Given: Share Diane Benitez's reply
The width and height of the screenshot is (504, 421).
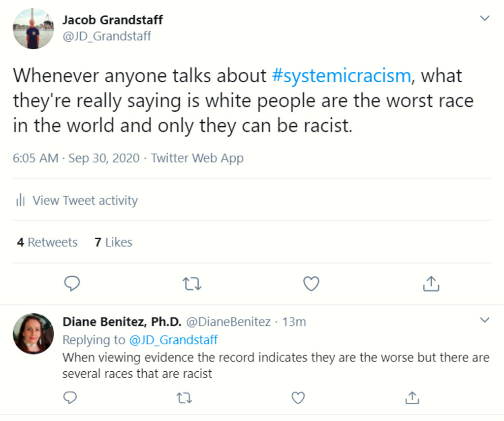Looking at the screenshot, I should (411, 397).
